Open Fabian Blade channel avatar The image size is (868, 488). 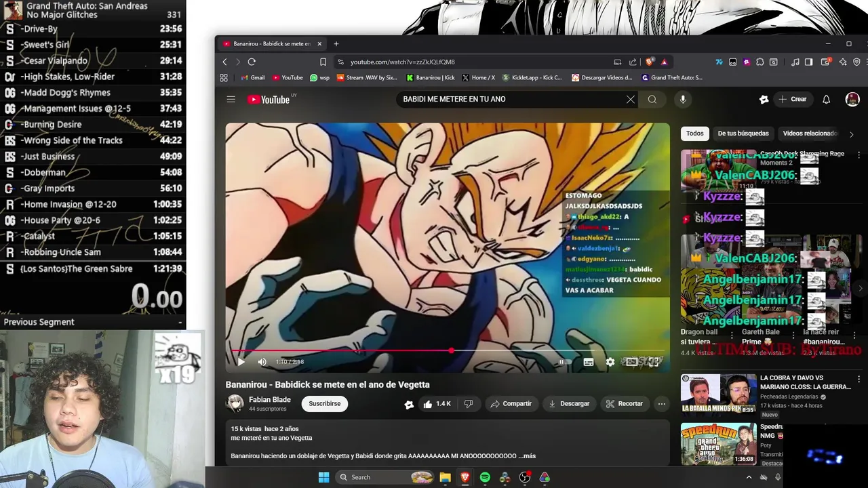click(x=235, y=403)
